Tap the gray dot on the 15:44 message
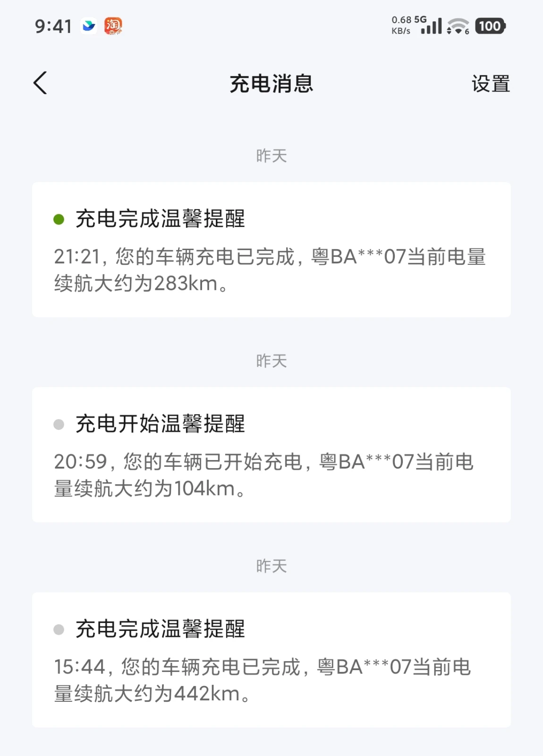543x756 pixels. pos(59,630)
